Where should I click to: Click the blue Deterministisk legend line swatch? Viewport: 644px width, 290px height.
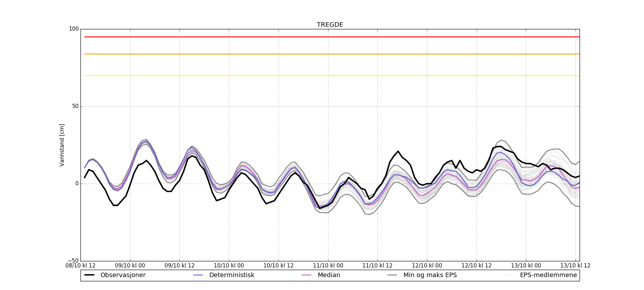(x=198, y=275)
